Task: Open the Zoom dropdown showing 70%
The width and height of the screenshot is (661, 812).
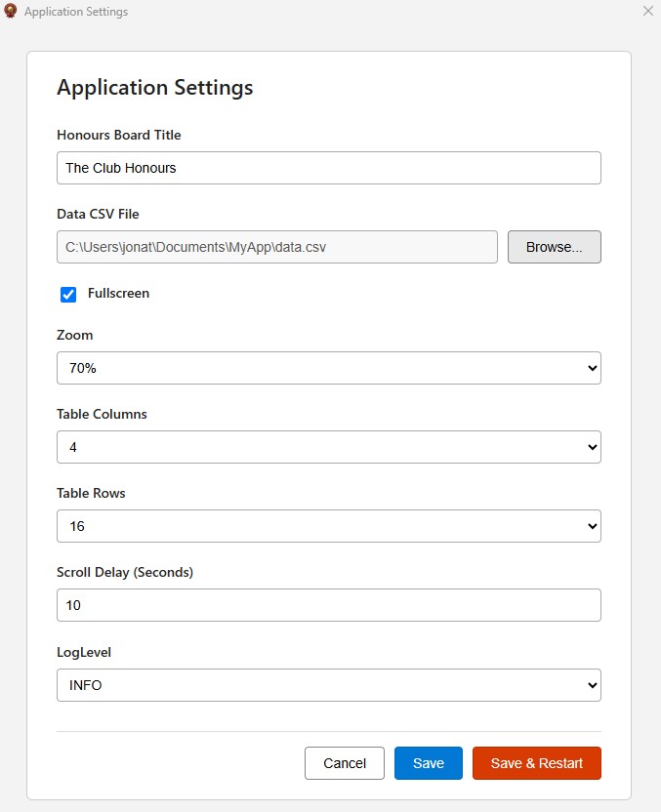Action: click(x=329, y=368)
